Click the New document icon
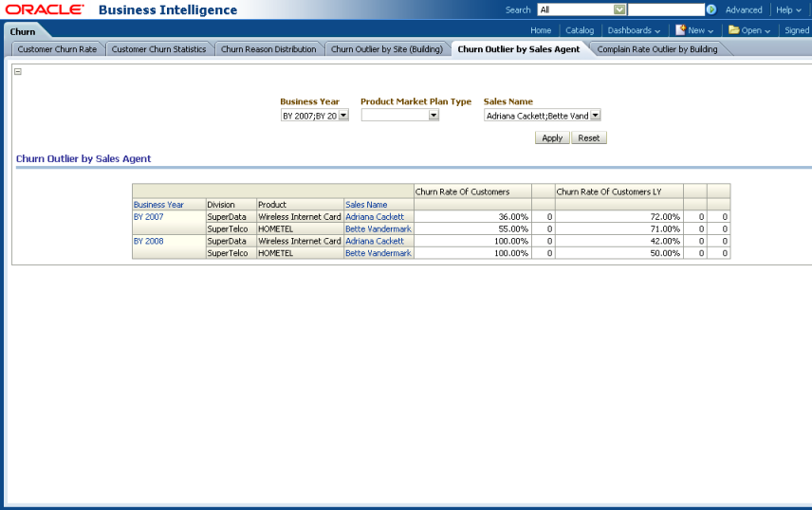Viewport: 812px width, 510px height. [680, 30]
